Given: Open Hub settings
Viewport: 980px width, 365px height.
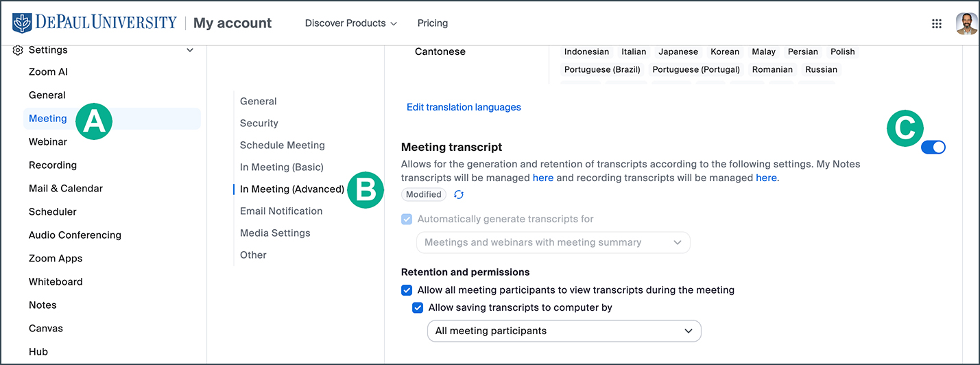Looking at the screenshot, I should pyautogui.click(x=38, y=352).
